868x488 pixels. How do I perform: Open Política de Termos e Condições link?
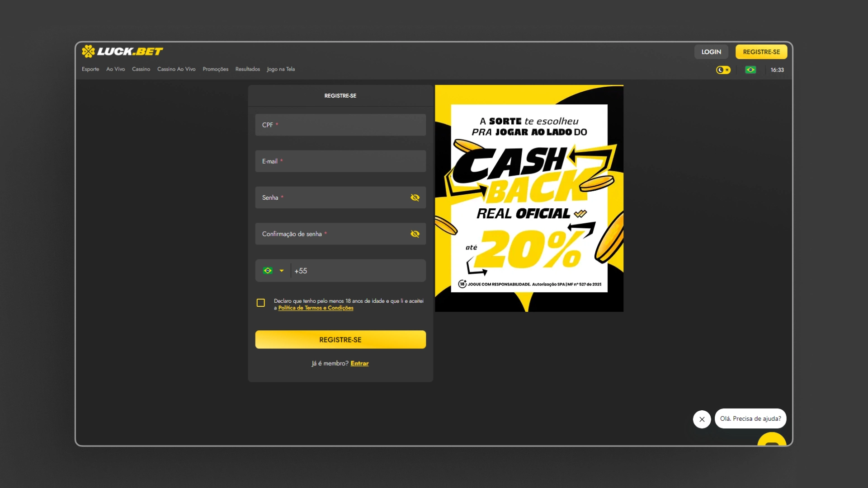click(x=316, y=308)
